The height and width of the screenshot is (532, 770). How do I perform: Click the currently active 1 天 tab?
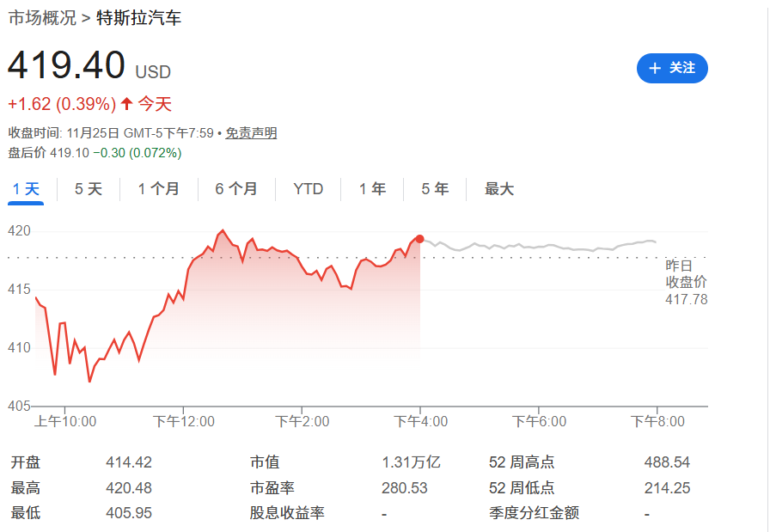(25, 188)
